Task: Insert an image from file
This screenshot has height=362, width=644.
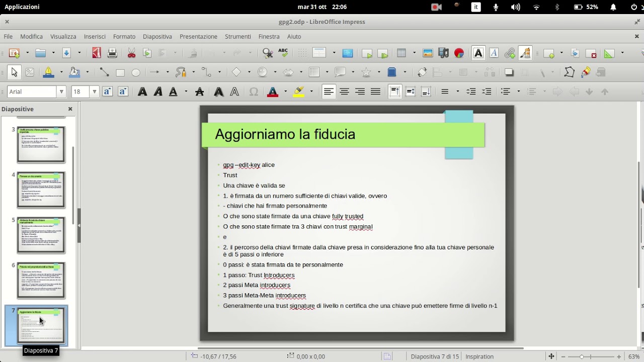Action: pyautogui.click(x=428, y=53)
